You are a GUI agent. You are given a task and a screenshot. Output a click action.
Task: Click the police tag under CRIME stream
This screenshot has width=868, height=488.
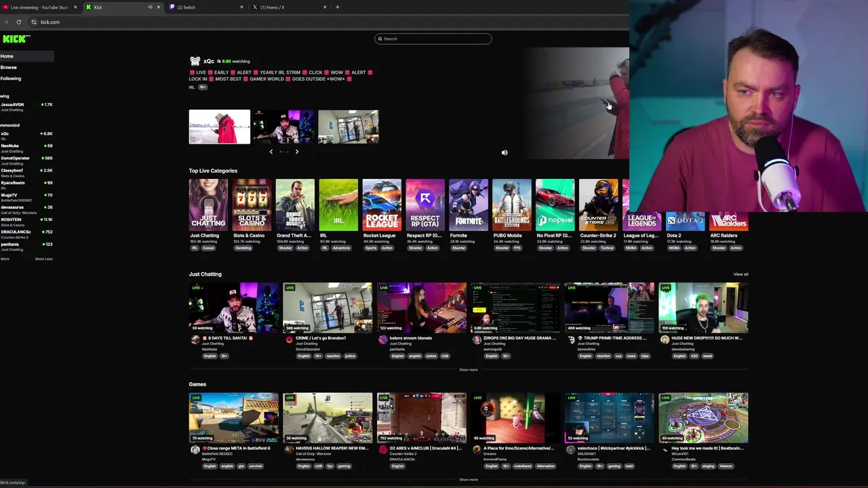(x=350, y=356)
